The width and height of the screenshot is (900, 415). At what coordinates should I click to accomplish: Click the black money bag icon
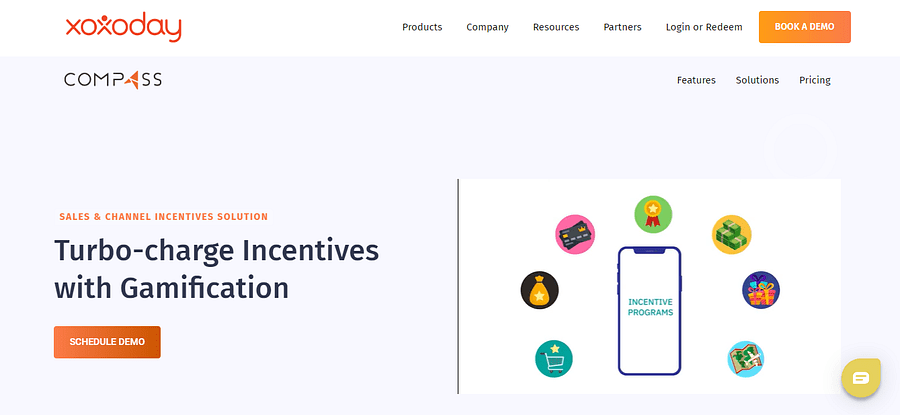(x=539, y=290)
